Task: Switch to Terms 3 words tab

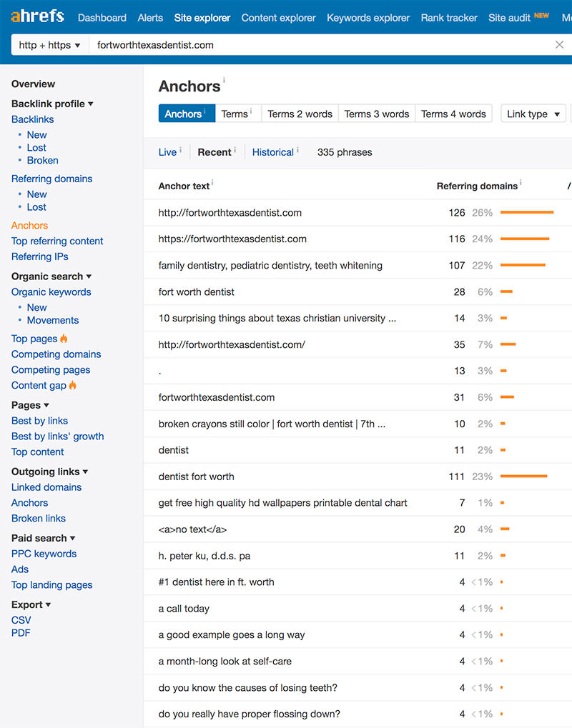Action: click(376, 114)
